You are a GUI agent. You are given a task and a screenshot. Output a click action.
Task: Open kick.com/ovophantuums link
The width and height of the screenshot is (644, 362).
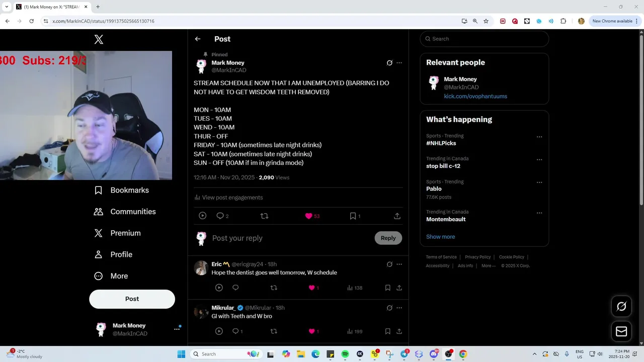coord(475,96)
